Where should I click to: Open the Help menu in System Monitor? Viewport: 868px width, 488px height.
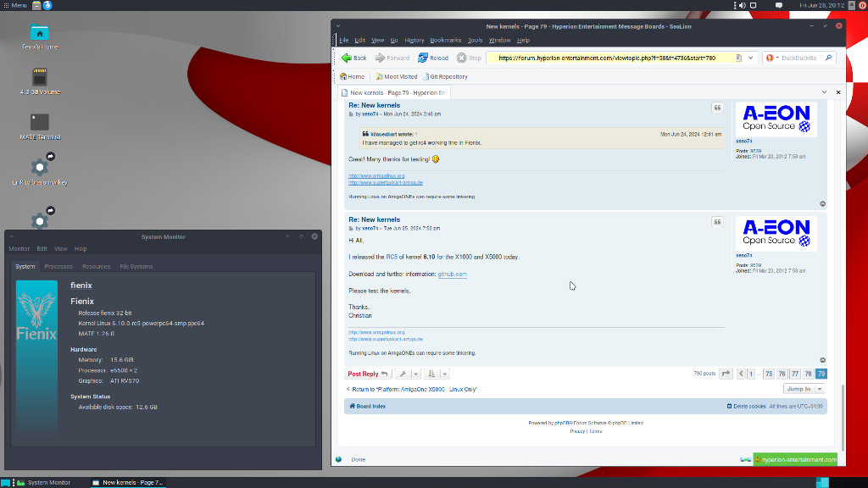tap(81, 249)
